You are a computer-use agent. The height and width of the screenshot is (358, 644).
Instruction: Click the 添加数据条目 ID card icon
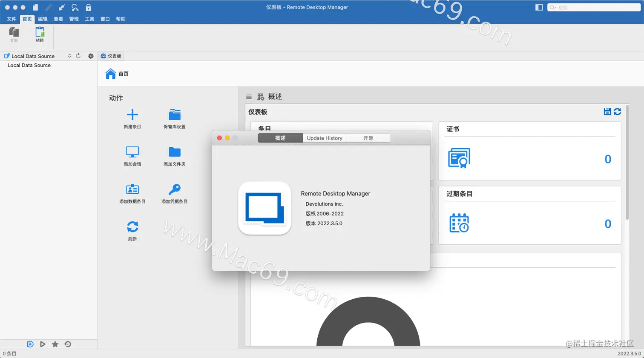132,189
